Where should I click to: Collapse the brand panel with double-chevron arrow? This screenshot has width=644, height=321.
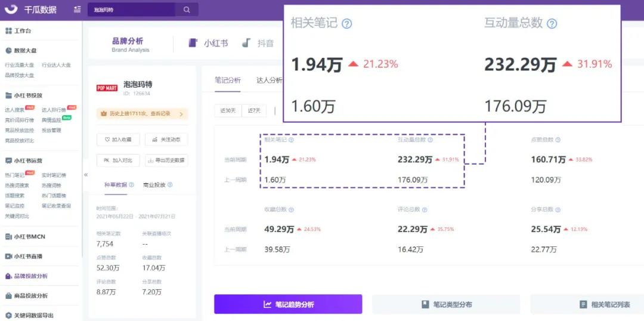[85, 174]
